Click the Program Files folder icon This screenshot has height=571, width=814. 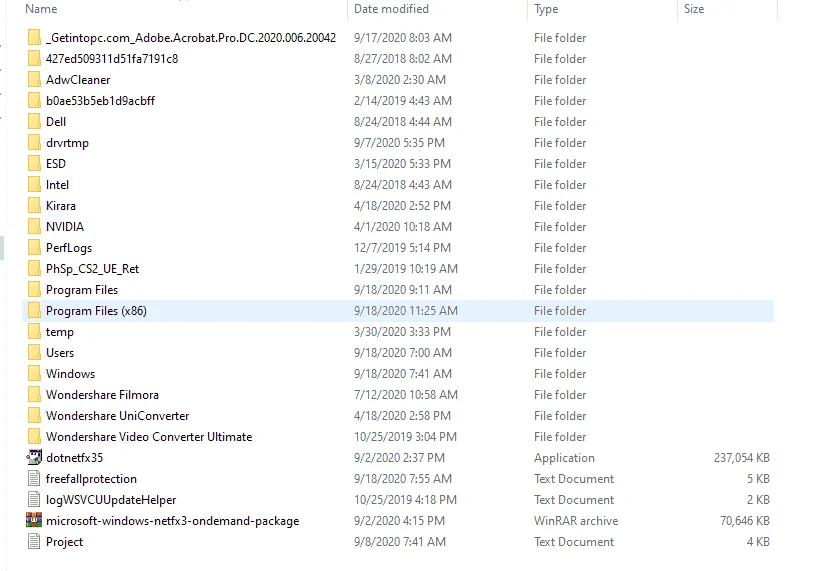34,290
